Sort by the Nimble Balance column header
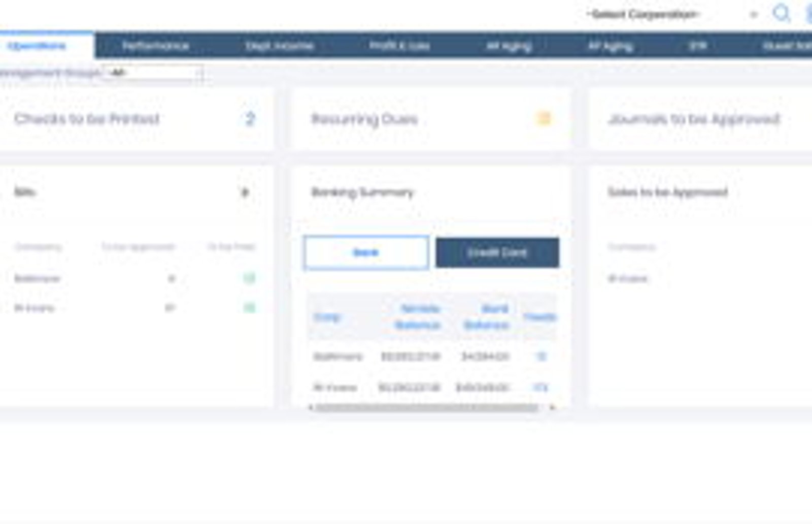 pyautogui.click(x=418, y=317)
